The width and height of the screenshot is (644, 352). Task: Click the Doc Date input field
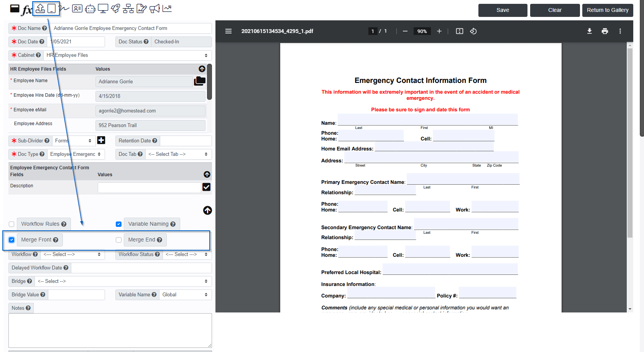tap(76, 42)
